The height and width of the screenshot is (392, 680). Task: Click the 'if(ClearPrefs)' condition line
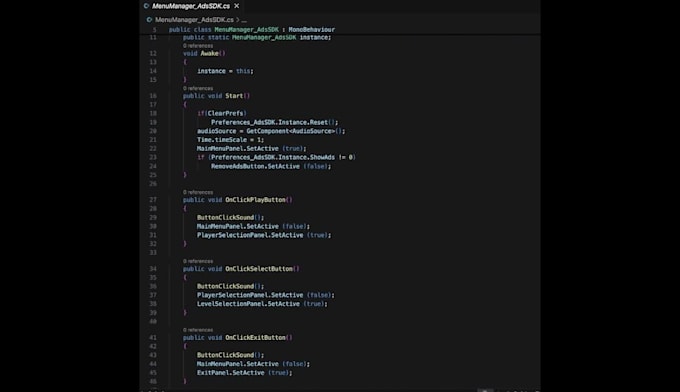222,114
